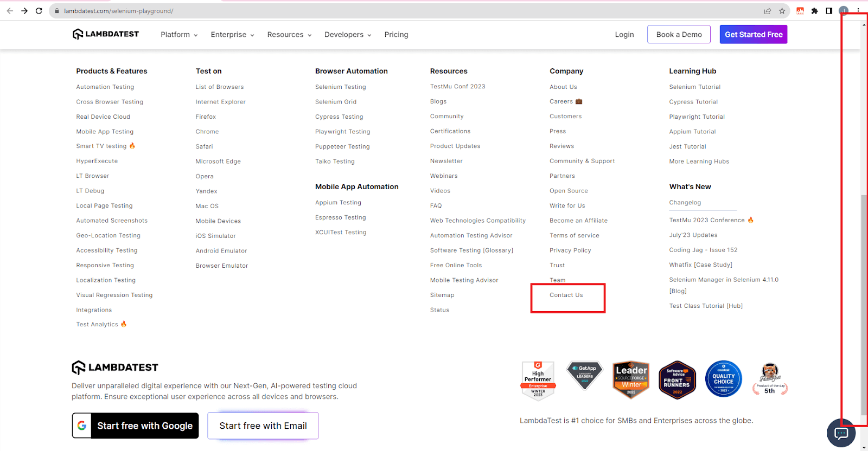Open the Playwright Testing link
Screen dimensions: 868x451
click(343, 132)
